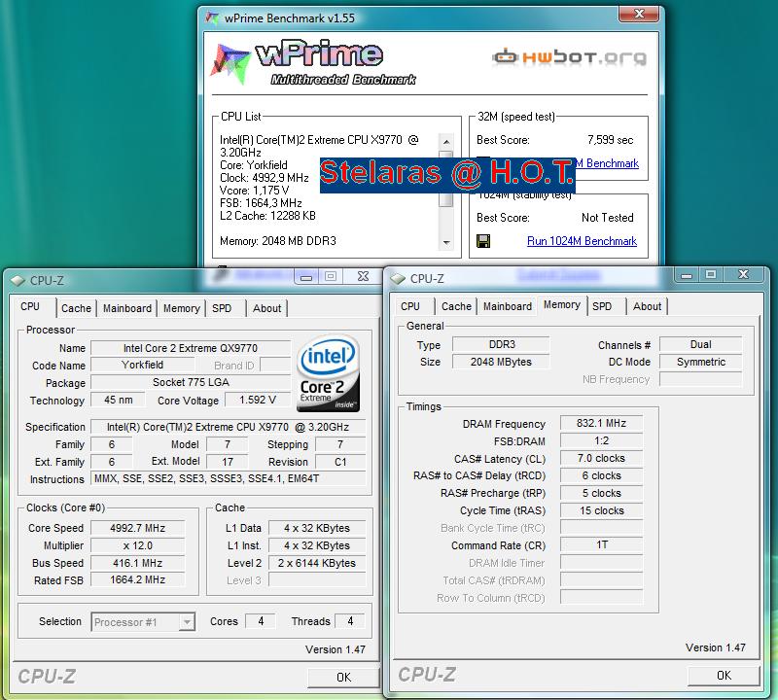The height and width of the screenshot is (700, 778).
Task: Open the Cache tab in the CPU-Z Memory-timings window
Action: [456, 306]
